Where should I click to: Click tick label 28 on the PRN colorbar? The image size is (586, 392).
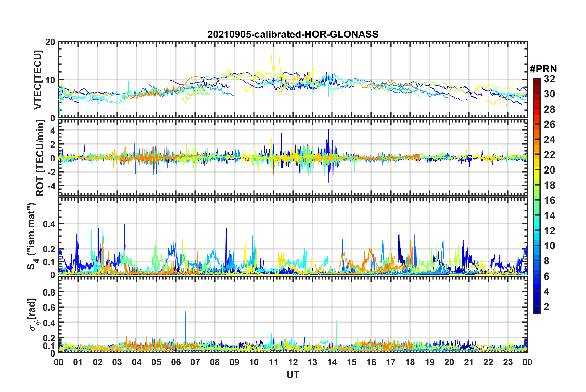coord(549,109)
